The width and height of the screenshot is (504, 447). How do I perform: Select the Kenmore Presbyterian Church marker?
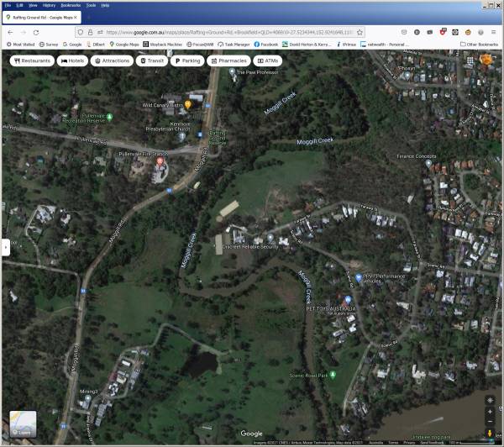click(x=181, y=136)
